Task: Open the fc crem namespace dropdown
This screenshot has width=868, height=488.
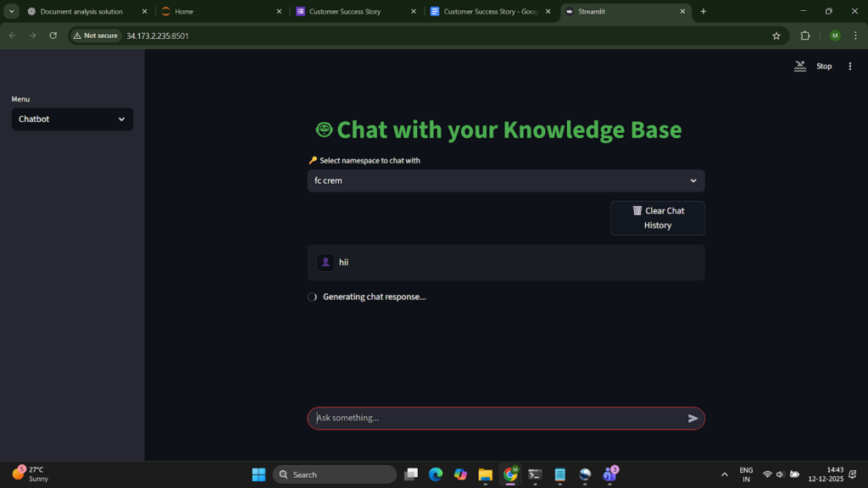Action: pos(505,180)
